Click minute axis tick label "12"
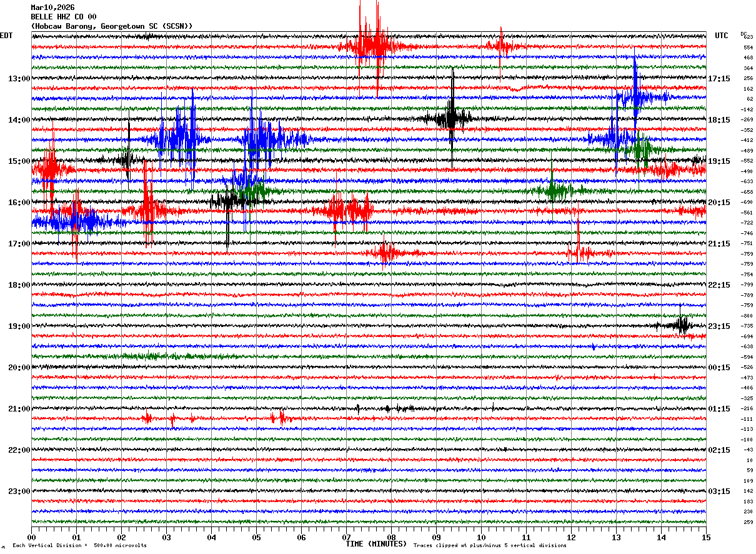Viewport: 756px width, 554px height. pyautogui.click(x=571, y=538)
